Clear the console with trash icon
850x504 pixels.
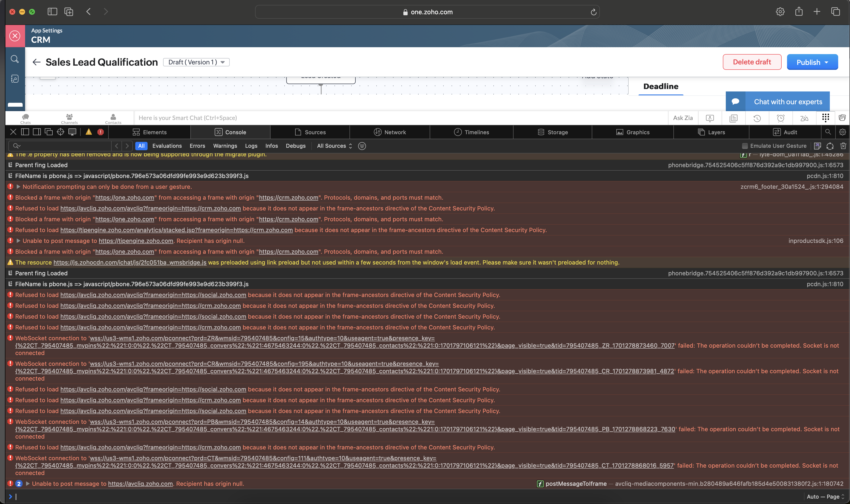point(843,146)
